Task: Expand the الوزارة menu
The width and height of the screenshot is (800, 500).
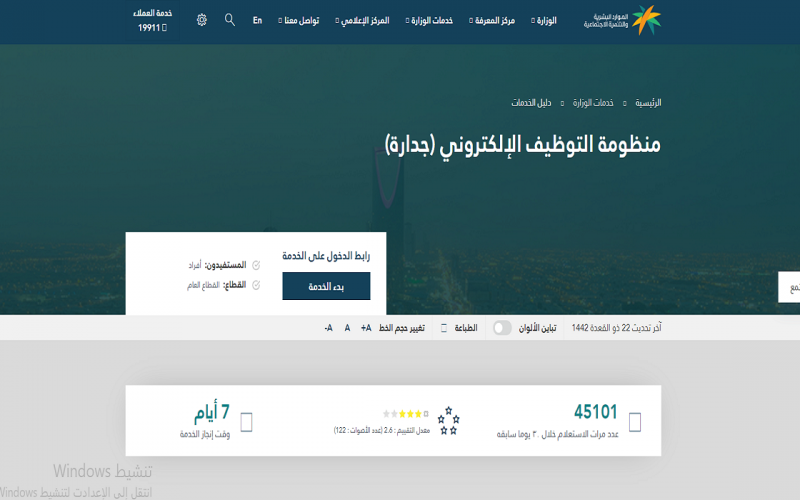Action: point(544,20)
